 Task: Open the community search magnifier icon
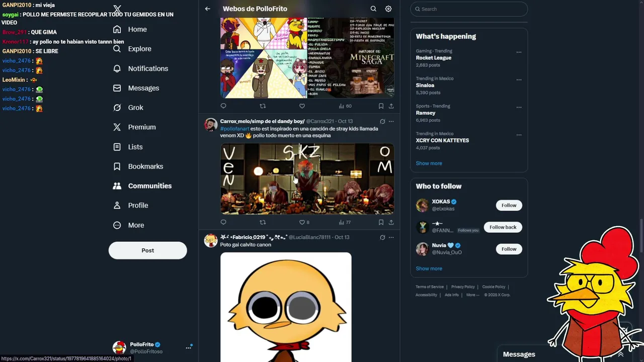pos(373,9)
